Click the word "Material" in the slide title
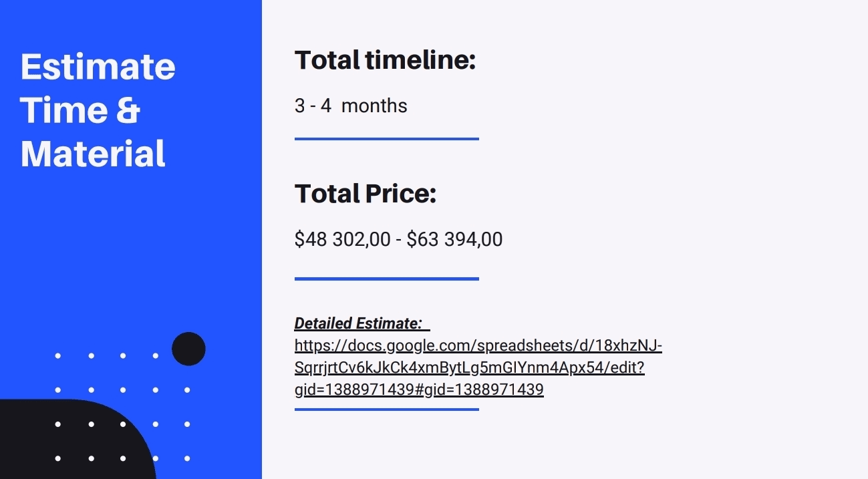 [x=93, y=154]
